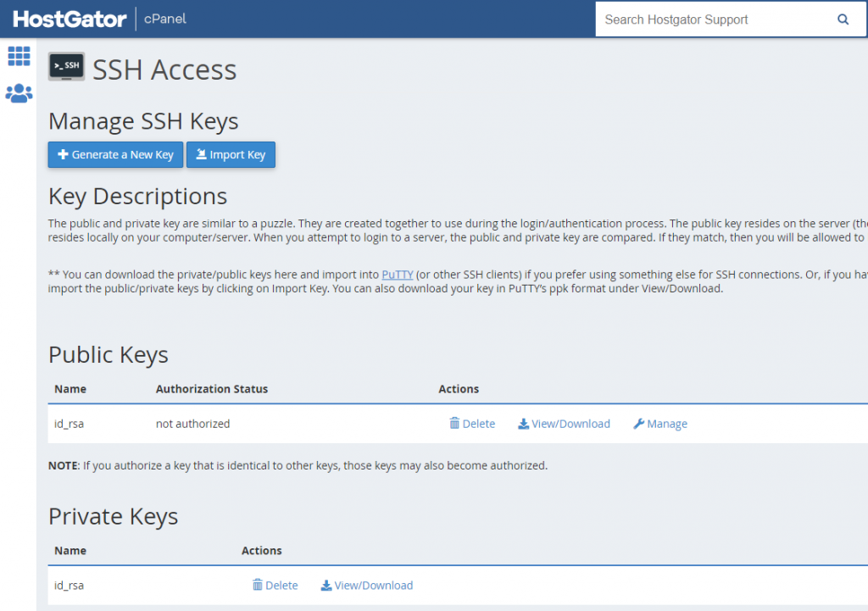Click the "not authorized" status text

tap(192, 424)
